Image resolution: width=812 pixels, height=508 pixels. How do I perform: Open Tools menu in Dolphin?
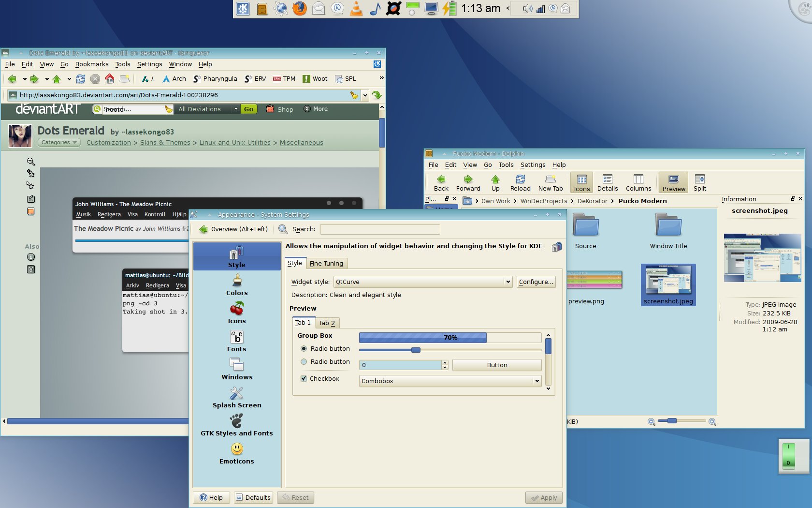click(506, 164)
